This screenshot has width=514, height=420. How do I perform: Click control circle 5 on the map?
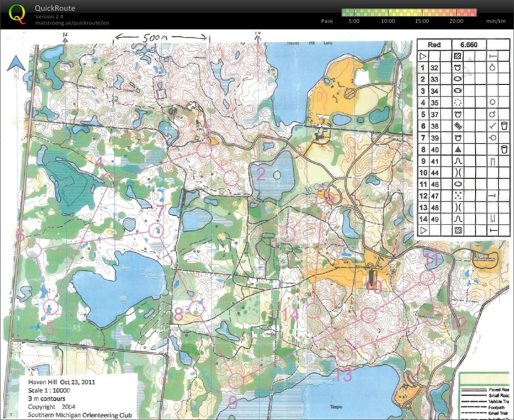tap(51, 307)
